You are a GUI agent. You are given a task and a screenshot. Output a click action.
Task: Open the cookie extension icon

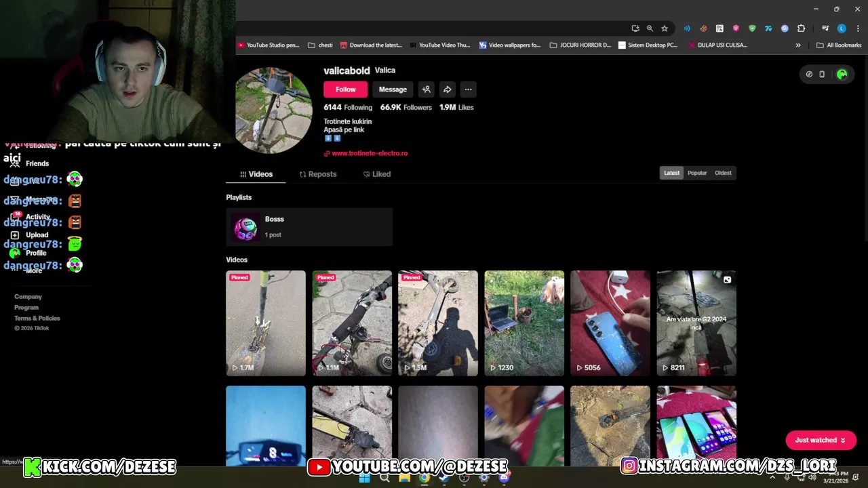coord(703,28)
